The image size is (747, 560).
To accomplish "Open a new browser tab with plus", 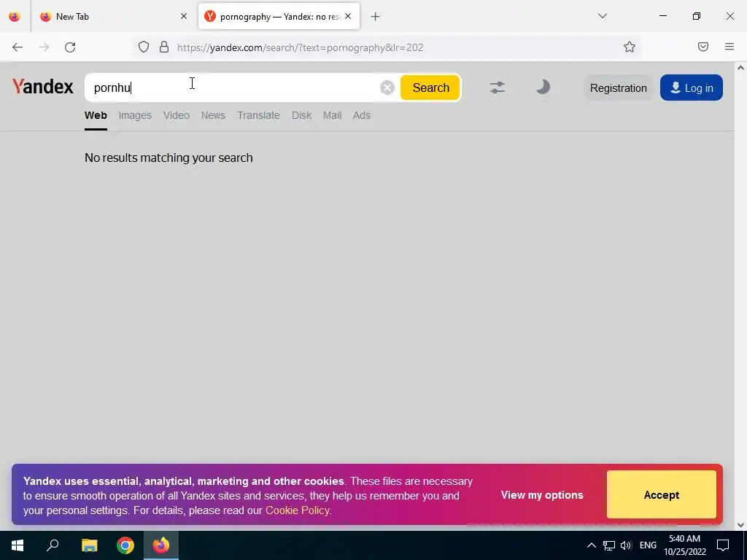I will click(x=376, y=17).
